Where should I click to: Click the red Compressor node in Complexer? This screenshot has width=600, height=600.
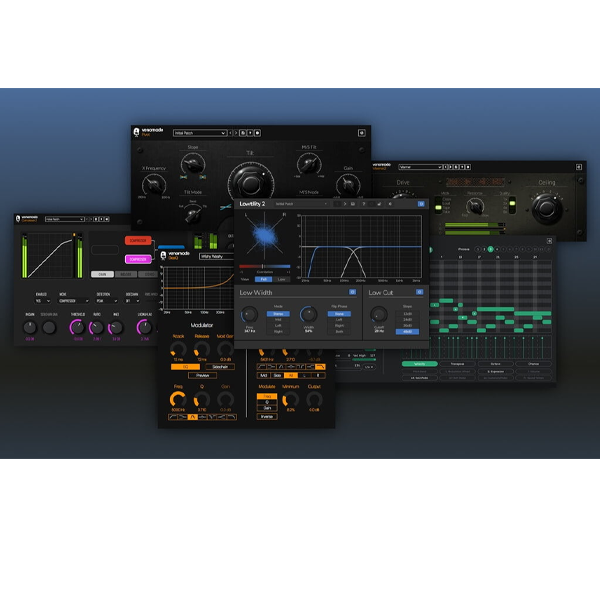(x=138, y=241)
